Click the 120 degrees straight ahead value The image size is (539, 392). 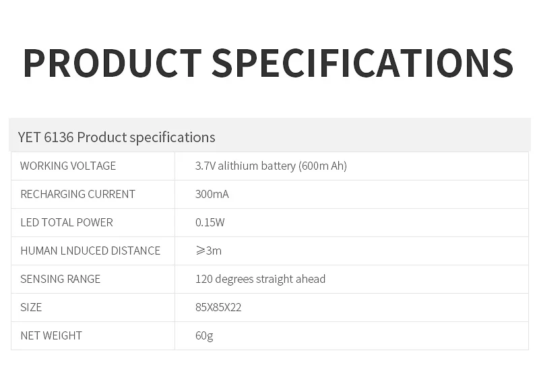(x=260, y=279)
